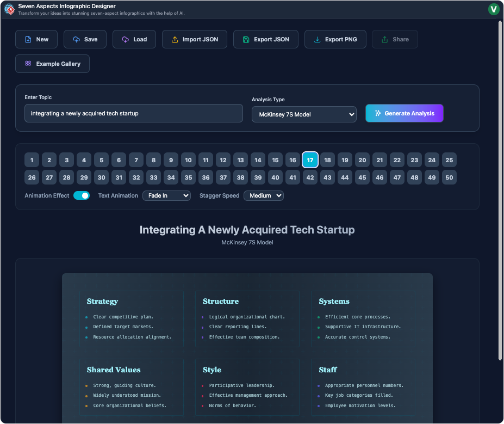This screenshot has height=424, width=504.
Task: Click the vertical page scrollbar
Action: 500,191
